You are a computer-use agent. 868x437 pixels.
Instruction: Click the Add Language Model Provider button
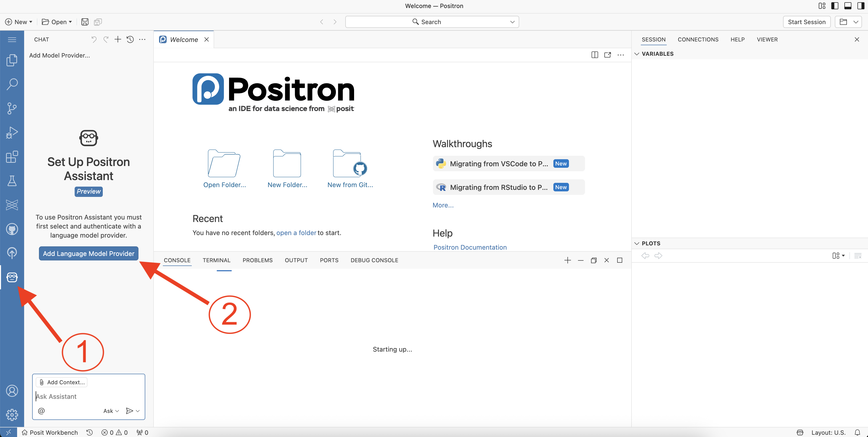[x=88, y=253]
